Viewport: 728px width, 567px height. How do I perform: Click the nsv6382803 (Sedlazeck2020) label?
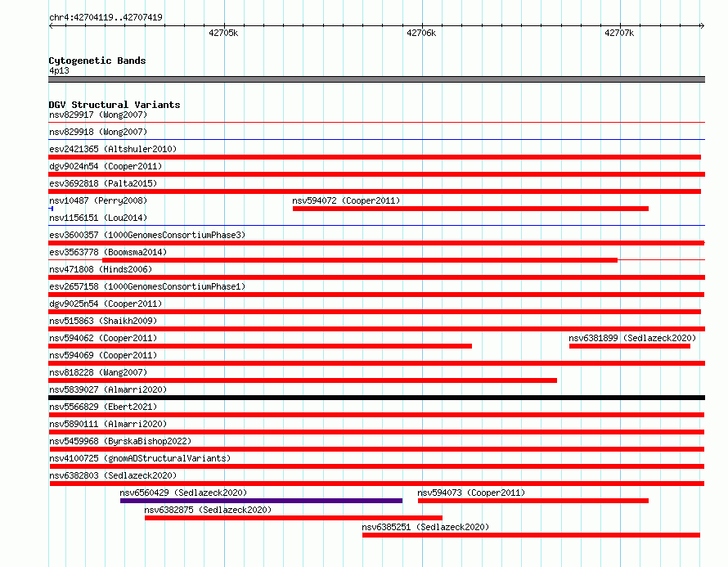pos(113,475)
